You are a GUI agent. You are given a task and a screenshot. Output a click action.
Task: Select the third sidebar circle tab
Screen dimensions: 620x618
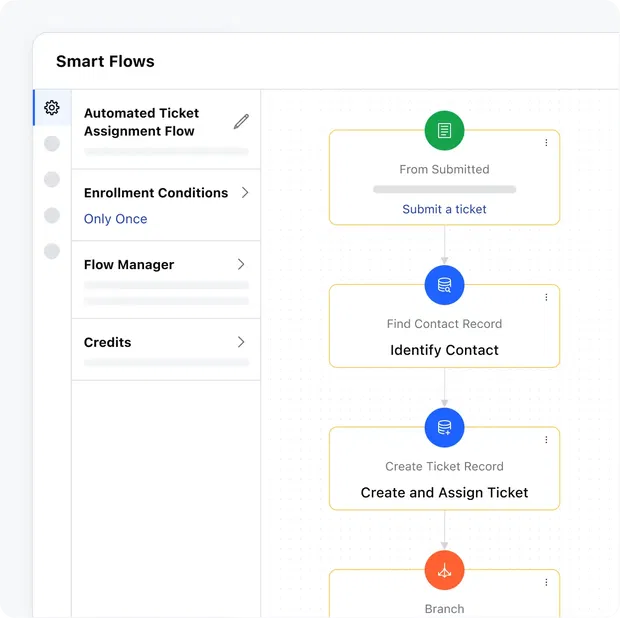[x=52, y=180]
